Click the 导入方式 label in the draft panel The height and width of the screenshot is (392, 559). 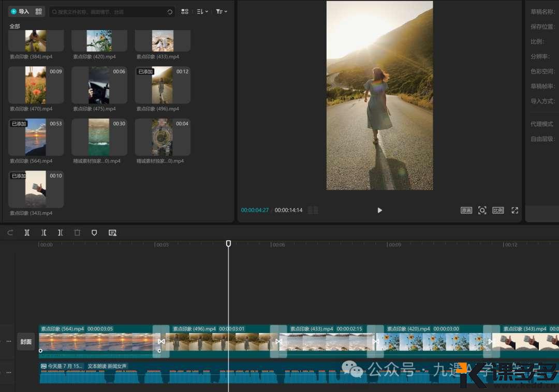(x=542, y=101)
